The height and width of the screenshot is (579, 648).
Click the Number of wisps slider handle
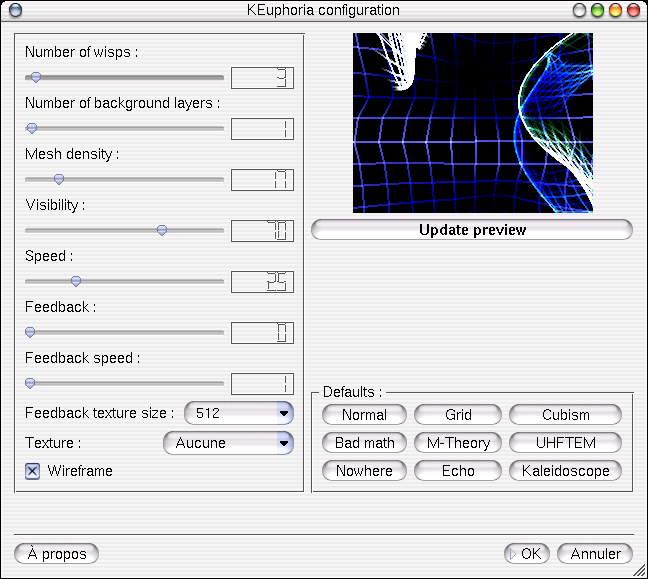tap(36, 77)
